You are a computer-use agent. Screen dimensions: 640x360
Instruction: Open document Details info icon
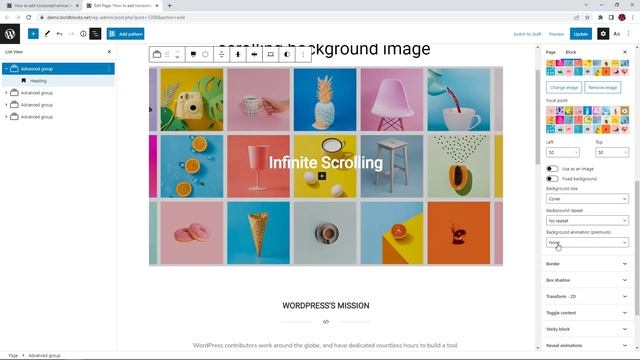pos(83,34)
